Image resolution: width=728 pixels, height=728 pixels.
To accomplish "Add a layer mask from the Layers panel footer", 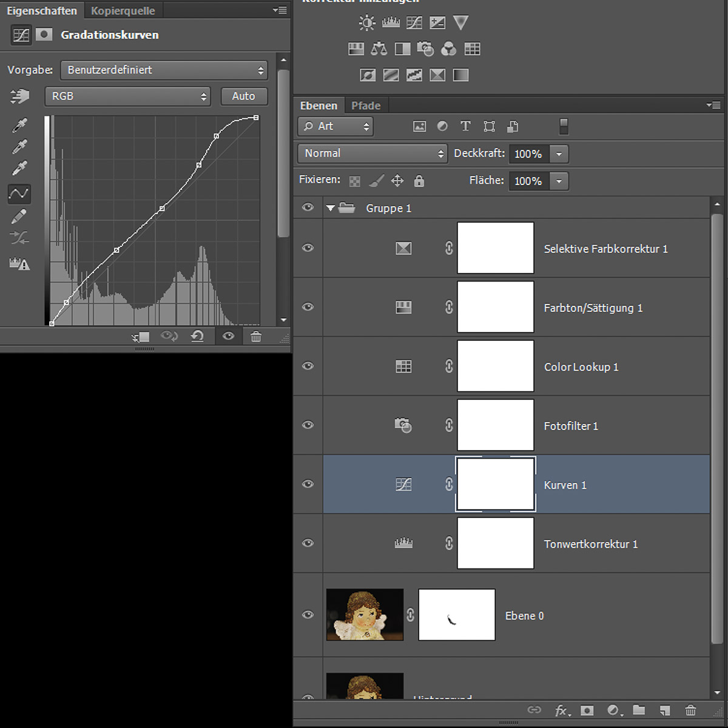I will tap(587, 710).
